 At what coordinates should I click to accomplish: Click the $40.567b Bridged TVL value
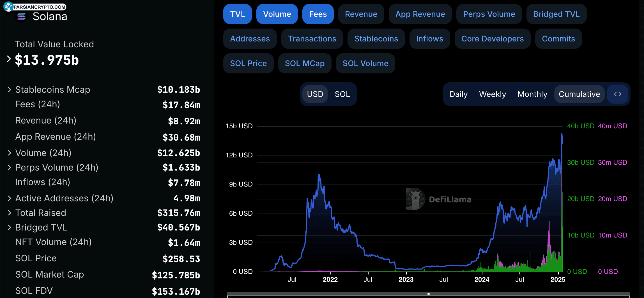(x=178, y=227)
